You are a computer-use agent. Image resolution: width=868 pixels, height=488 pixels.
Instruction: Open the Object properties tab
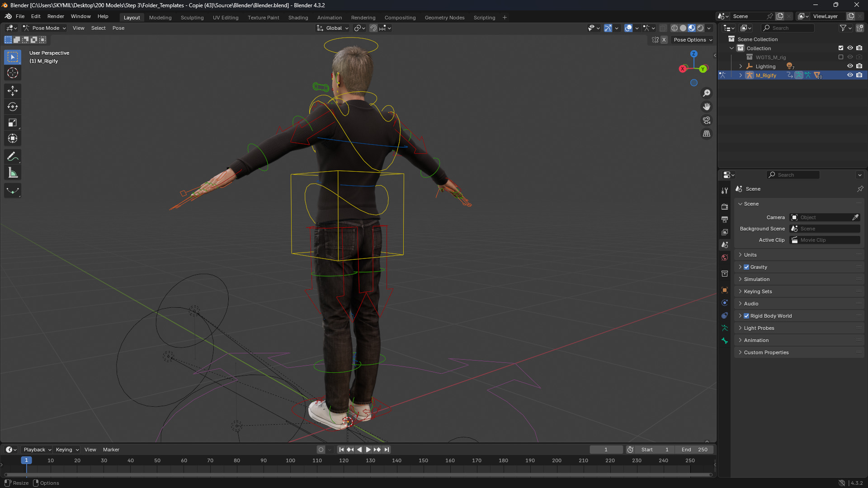click(725, 290)
